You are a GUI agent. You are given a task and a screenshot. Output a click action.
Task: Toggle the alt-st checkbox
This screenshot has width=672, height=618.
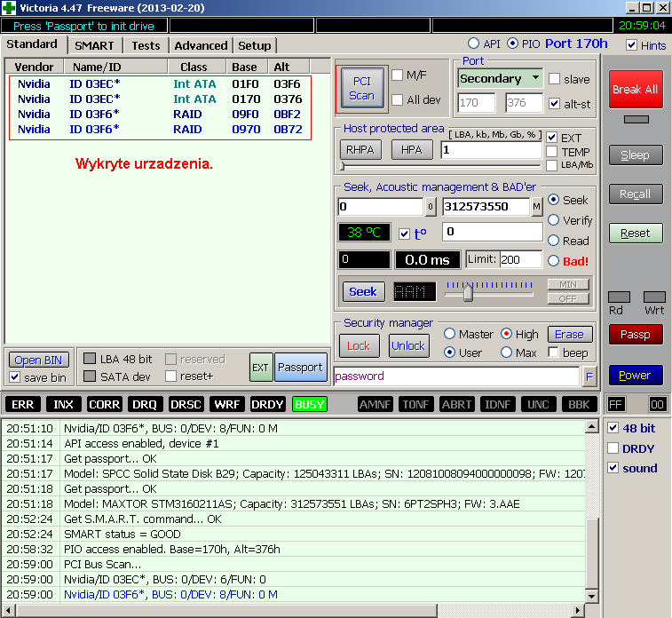tap(554, 103)
